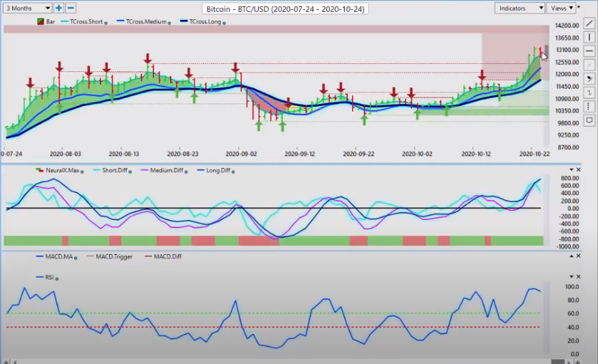
Task: Toggle Short.Diff legend entry
Action: coord(110,170)
